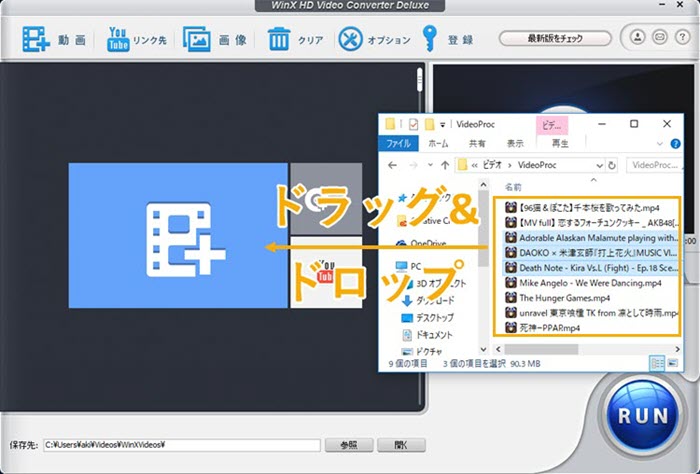
Task: Click the mail envelope round icon
Action: pyautogui.click(x=660, y=37)
